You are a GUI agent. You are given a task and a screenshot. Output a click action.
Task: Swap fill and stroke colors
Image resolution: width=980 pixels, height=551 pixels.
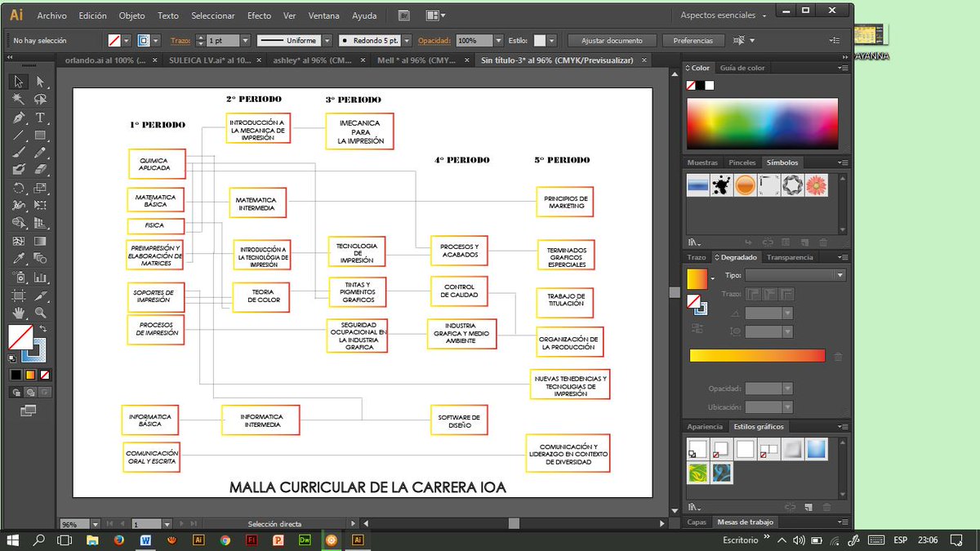click(42, 328)
